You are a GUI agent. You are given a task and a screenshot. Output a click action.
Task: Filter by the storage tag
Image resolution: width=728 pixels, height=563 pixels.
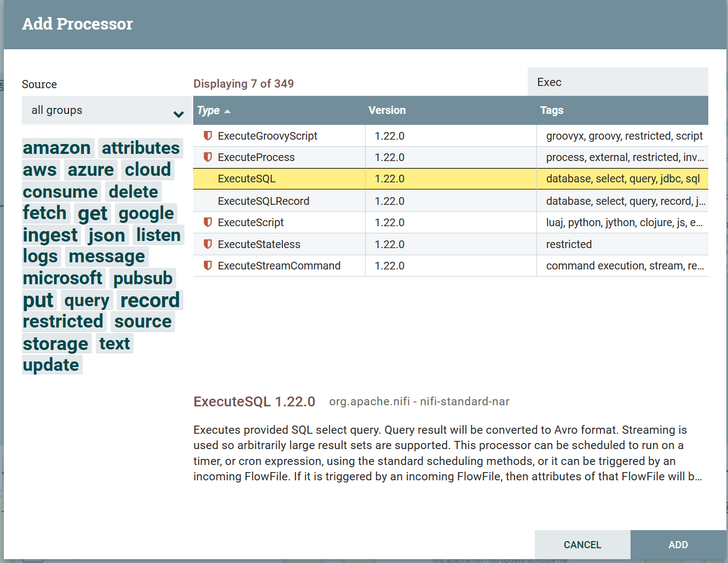click(56, 343)
